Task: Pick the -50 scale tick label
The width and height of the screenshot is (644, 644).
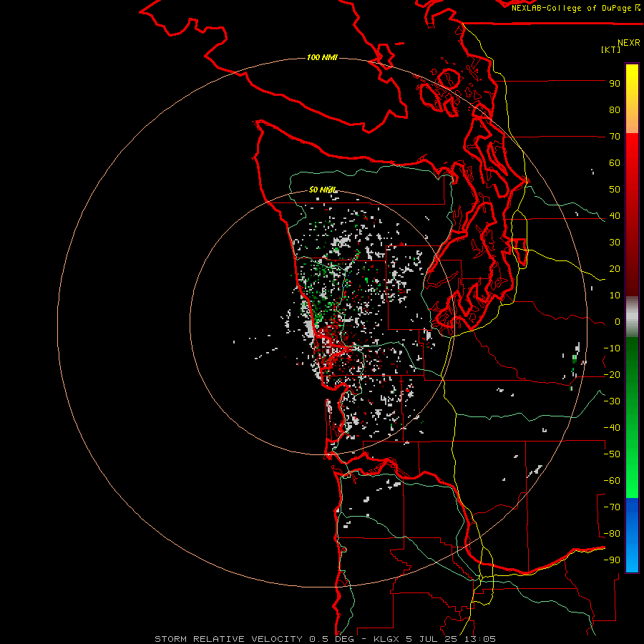Action: [x=612, y=454]
